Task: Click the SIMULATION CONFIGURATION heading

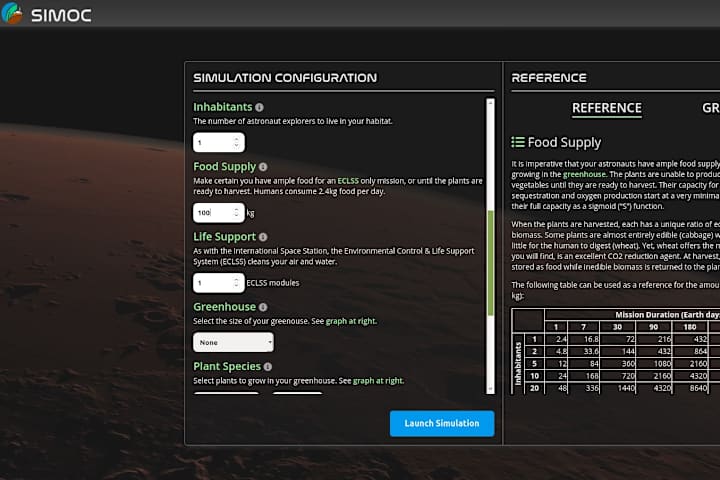Action: (x=285, y=78)
